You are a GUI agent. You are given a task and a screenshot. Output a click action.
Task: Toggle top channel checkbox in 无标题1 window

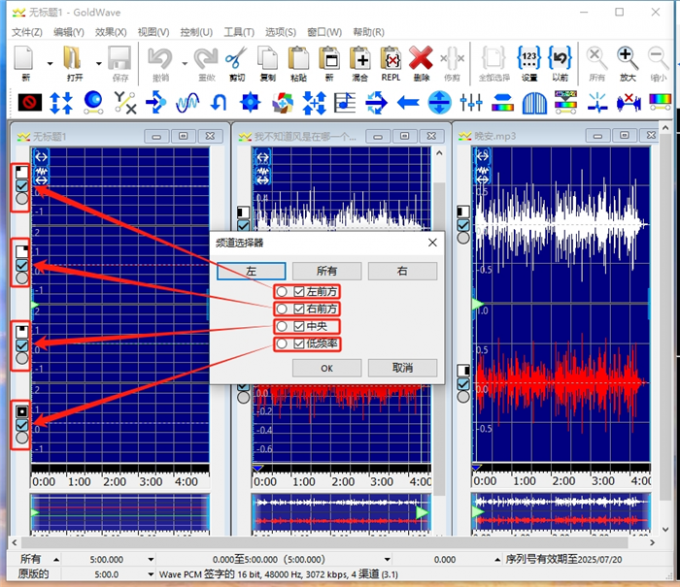click(22, 186)
